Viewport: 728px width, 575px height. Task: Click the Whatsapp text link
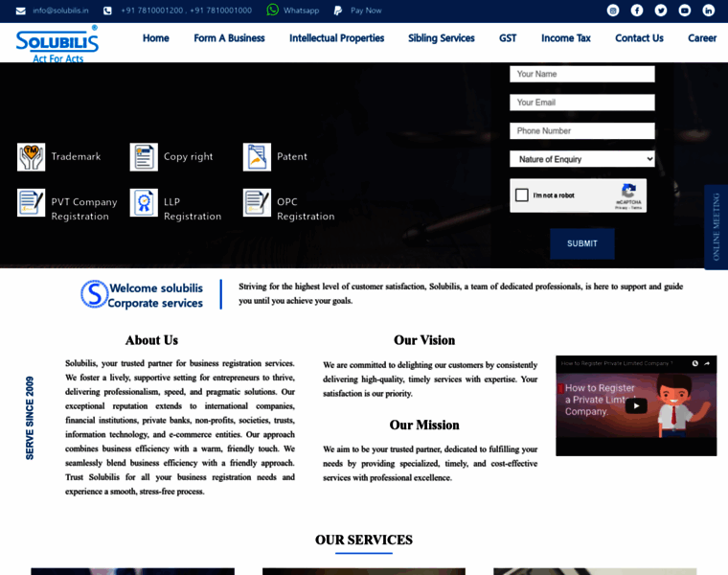(x=302, y=11)
